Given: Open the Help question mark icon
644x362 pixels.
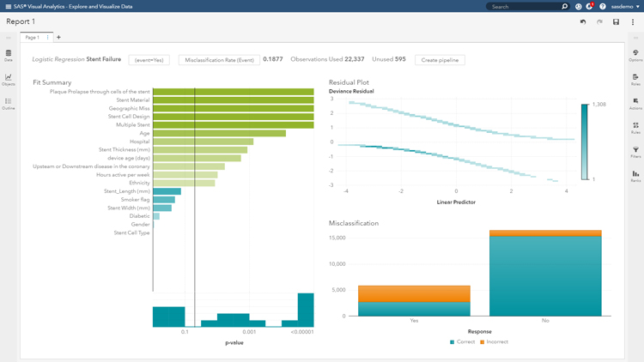Looking at the screenshot, I should point(603,6).
